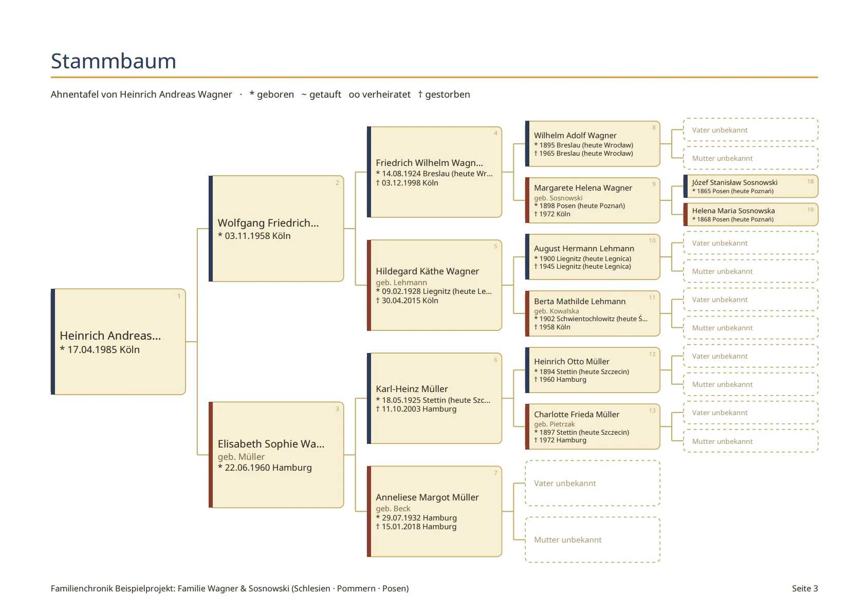Click 'Mutter unbekannt' beside Heinrich Otto Müller

coord(751,384)
